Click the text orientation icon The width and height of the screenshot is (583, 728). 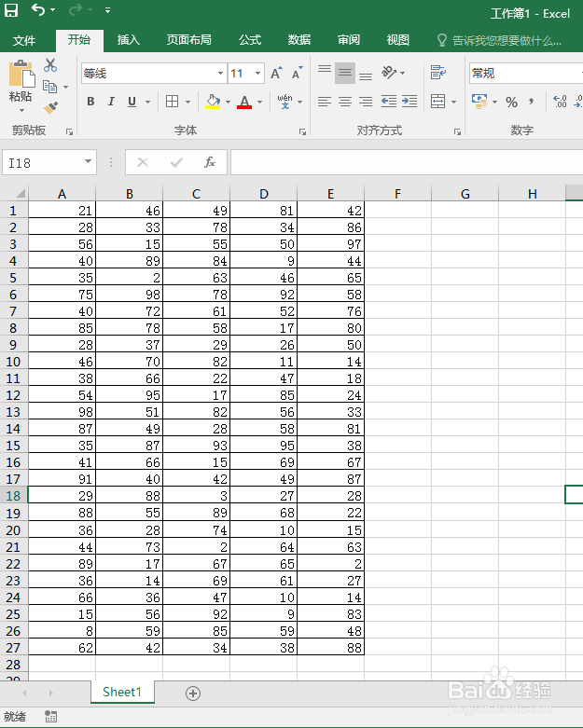388,73
